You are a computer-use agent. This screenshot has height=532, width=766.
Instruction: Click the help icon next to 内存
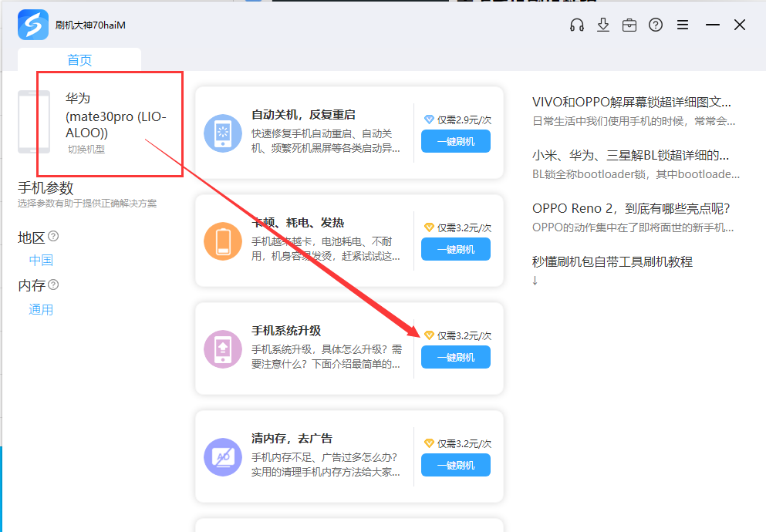point(53,285)
